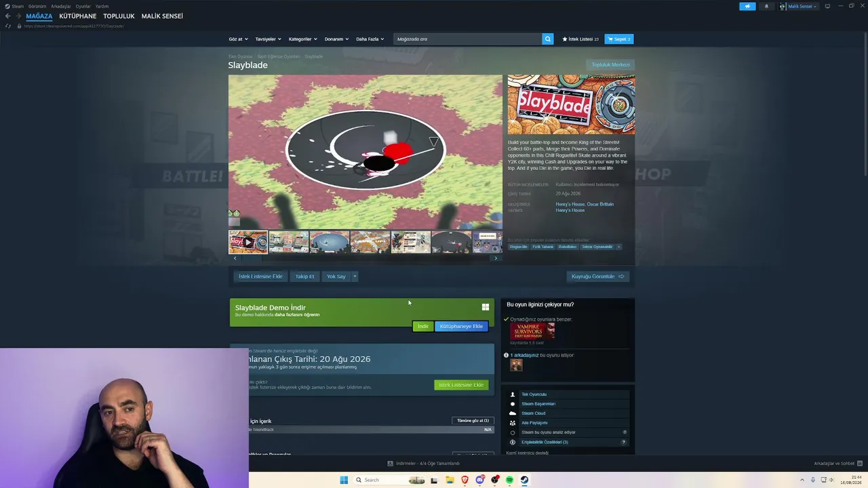Click the Rogue-lite tag
The width and height of the screenshot is (868, 488).
(519, 247)
